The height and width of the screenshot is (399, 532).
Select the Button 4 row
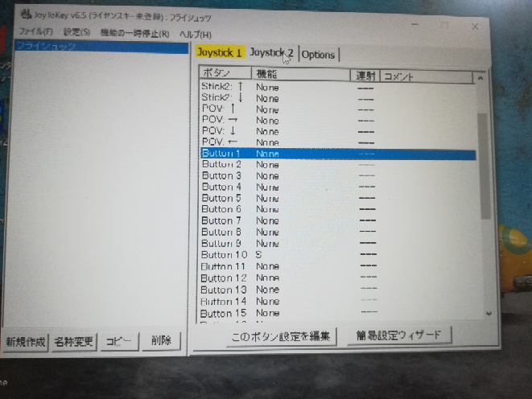point(338,187)
